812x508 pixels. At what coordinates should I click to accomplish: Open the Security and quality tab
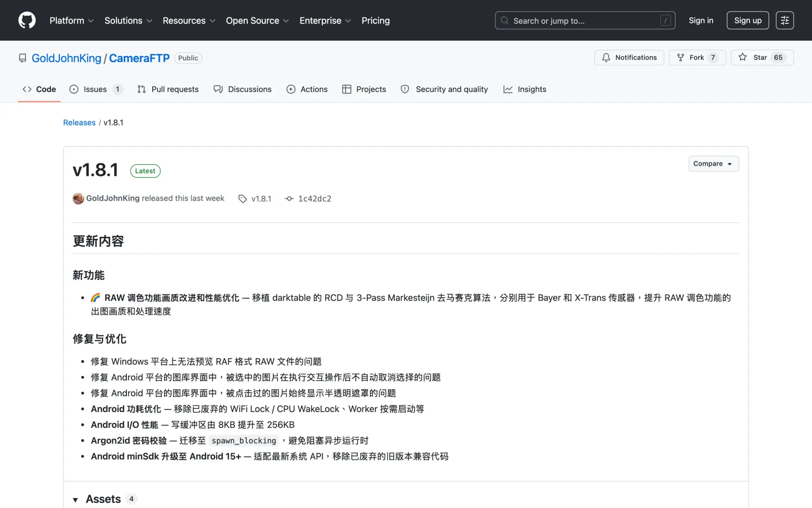pyautogui.click(x=444, y=89)
